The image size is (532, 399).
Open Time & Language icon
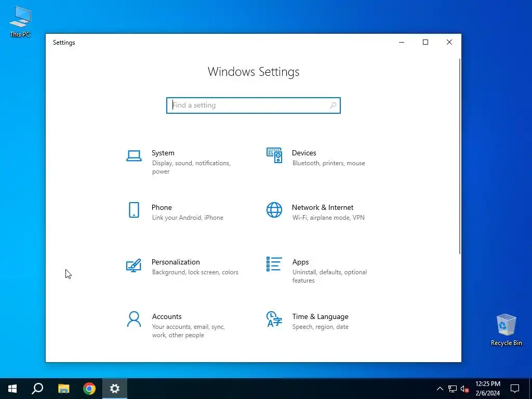point(274,319)
